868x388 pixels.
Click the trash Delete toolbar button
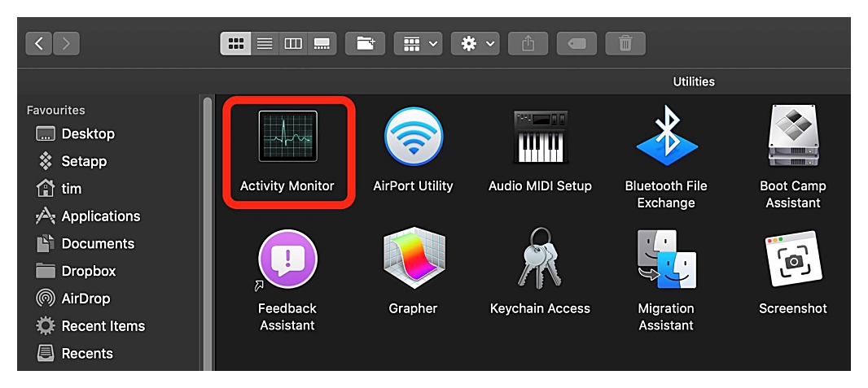[x=625, y=44]
